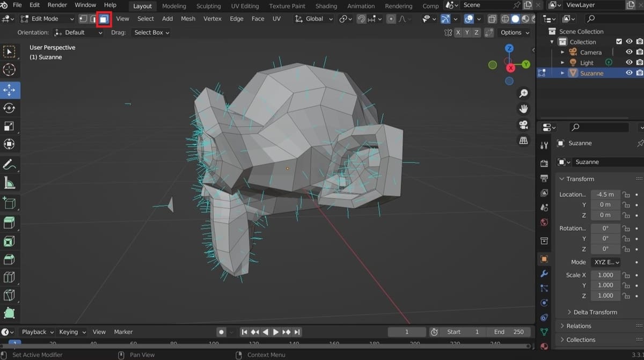This screenshot has width=644, height=360.
Task: Click the zoom magnifier viewport gizmo
Action: tap(523, 93)
